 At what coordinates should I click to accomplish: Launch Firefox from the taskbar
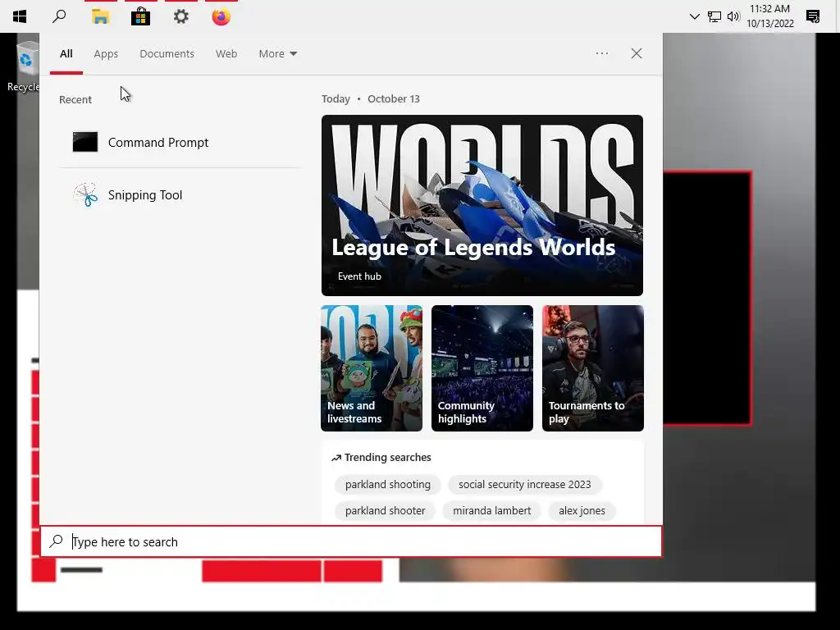pos(221,16)
